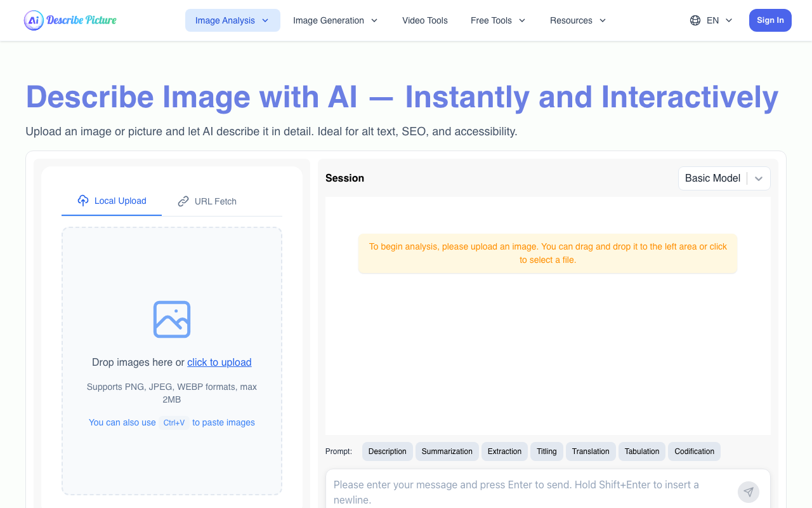Click the send message paper plane icon
The image size is (812, 508).
[x=749, y=492]
